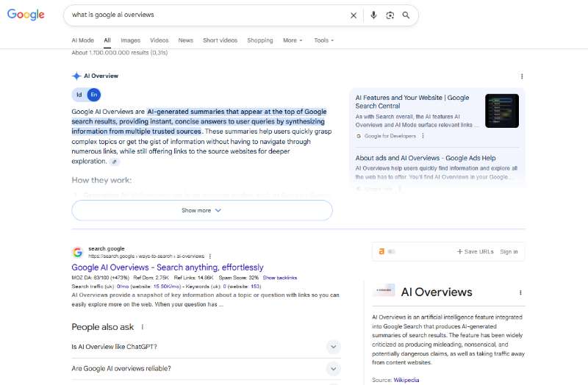Open AI Overview three-dot options menu
This screenshot has width=588, height=385.
tap(522, 76)
